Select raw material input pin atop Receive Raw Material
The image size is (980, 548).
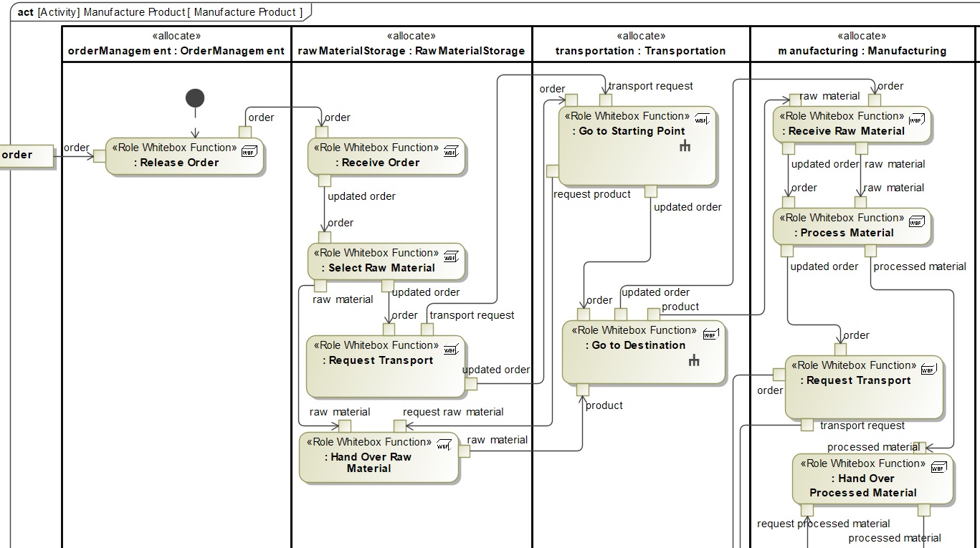tap(795, 100)
